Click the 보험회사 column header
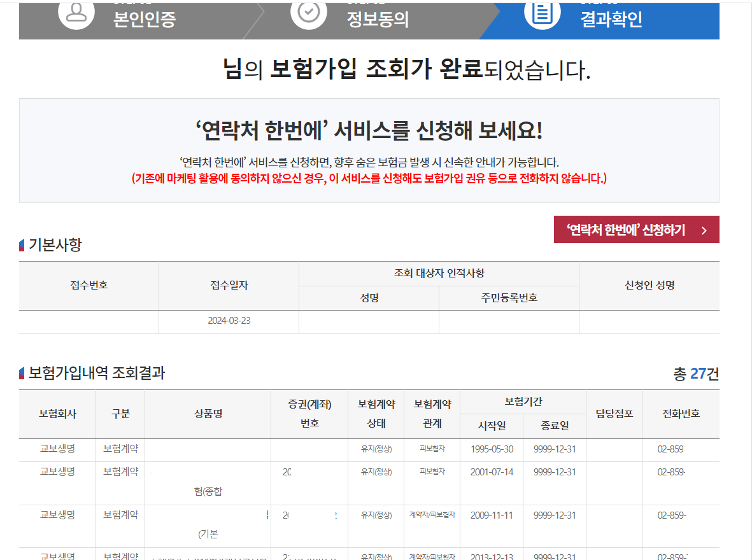This screenshot has height=560, width=752. pyautogui.click(x=57, y=414)
